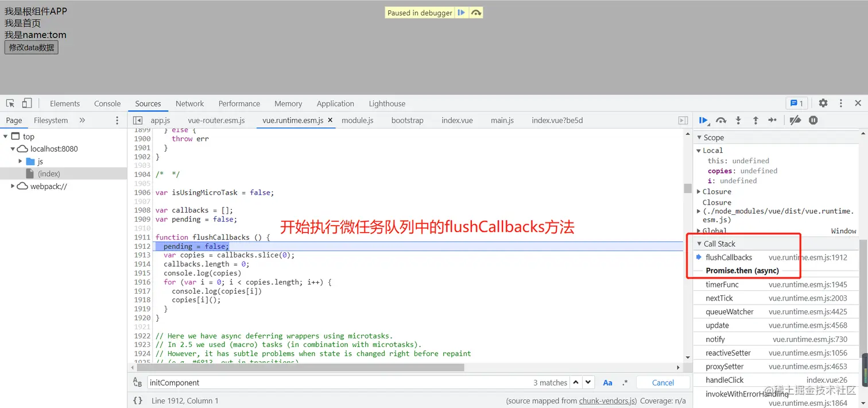Step over next function call
The width and height of the screenshot is (868, 408).
pos(721,120)
